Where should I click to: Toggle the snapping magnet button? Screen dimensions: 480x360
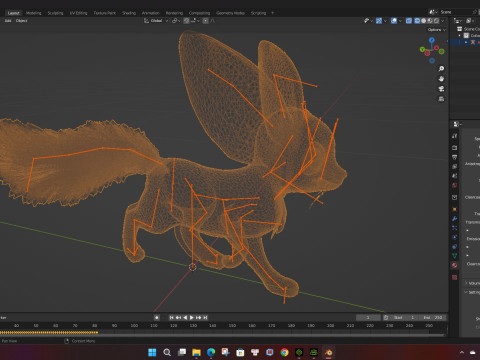click(x=187, y=21)
